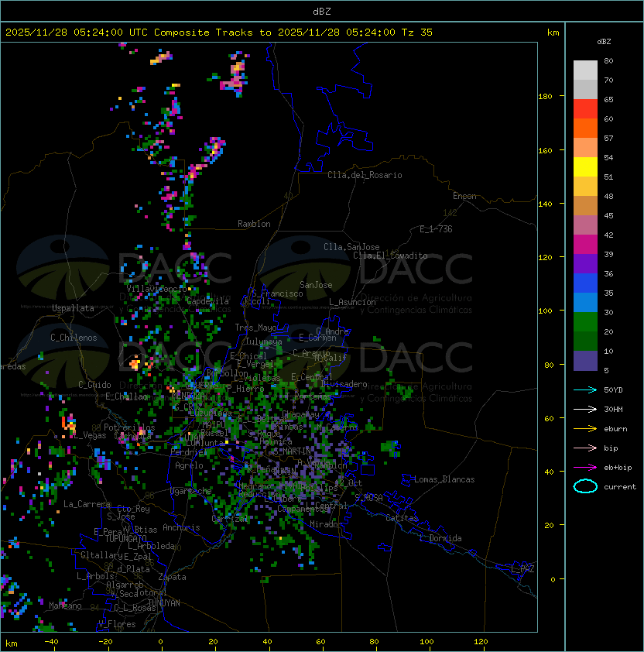
Task: Click the '42' value on dBZ scale
Action: click(x=608, y=235)
